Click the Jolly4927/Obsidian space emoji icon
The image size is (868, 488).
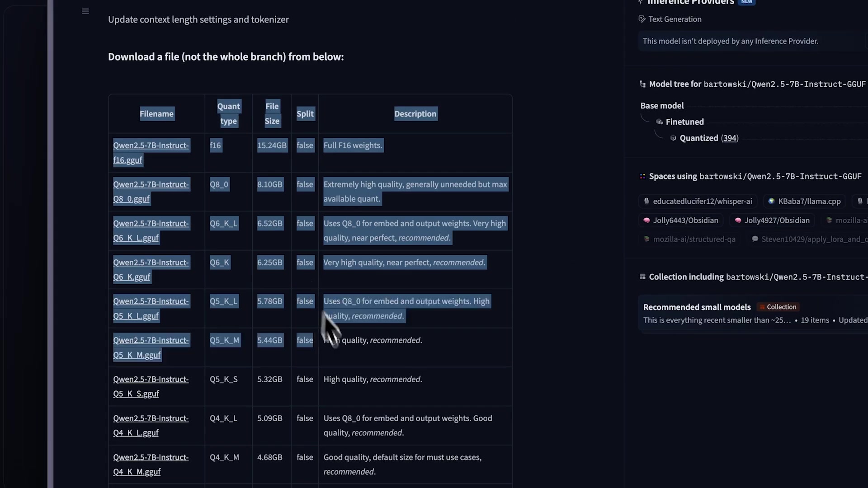738,221
